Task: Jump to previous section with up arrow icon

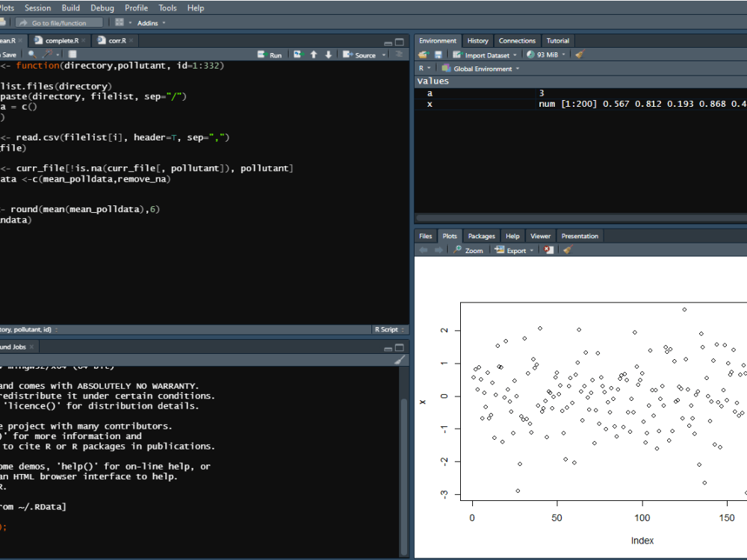Action: coord(314,55)
